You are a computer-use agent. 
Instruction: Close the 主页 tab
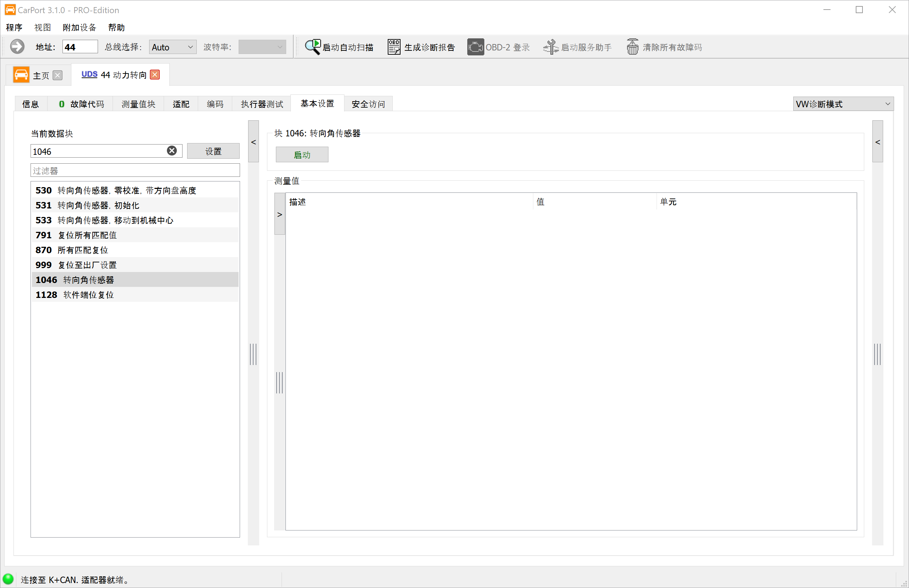[58, 75]
